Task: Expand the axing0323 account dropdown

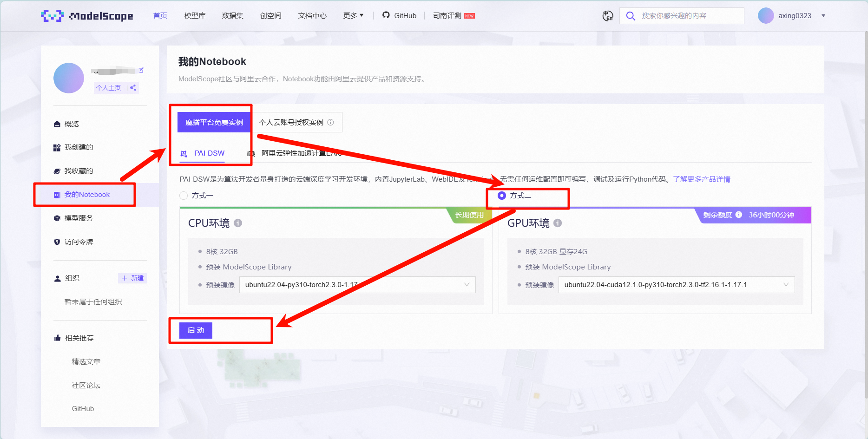Action: [823, 16]
